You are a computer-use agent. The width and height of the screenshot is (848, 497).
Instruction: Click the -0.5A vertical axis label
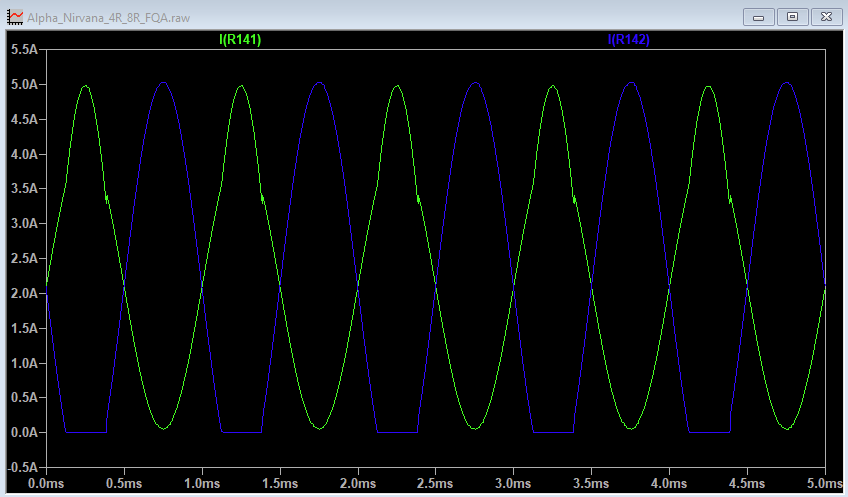pyautogui.click(x=22, y=467)
